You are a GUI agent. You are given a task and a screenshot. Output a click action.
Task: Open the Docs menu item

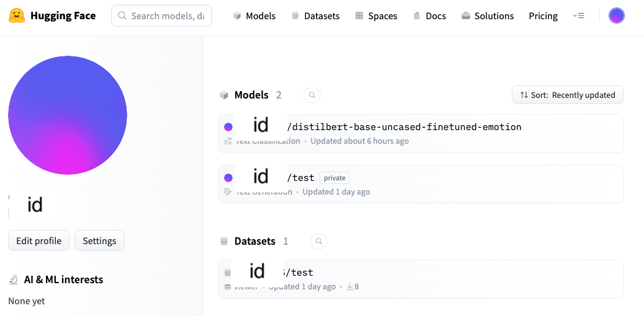click(x=436, y=16)
